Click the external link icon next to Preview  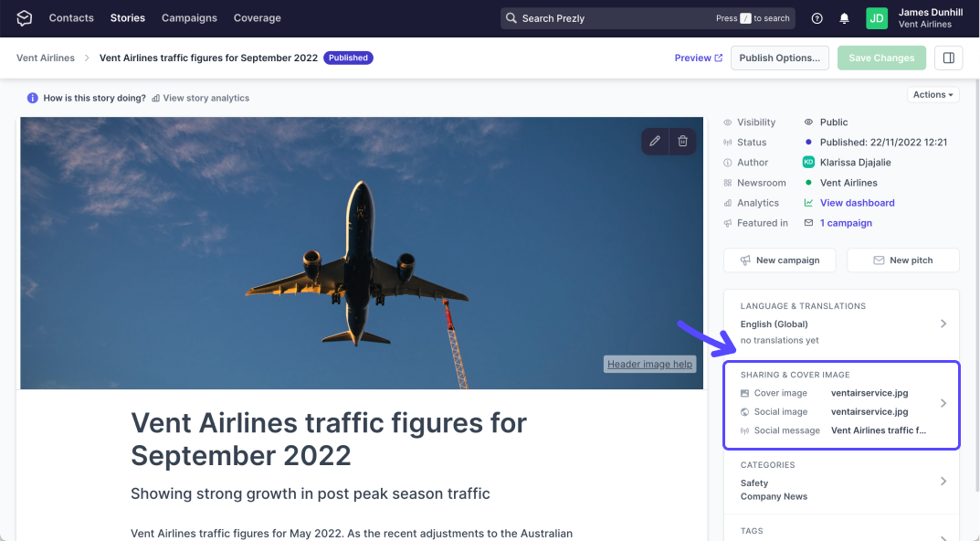pyautogui.click(x=719, y=58)
